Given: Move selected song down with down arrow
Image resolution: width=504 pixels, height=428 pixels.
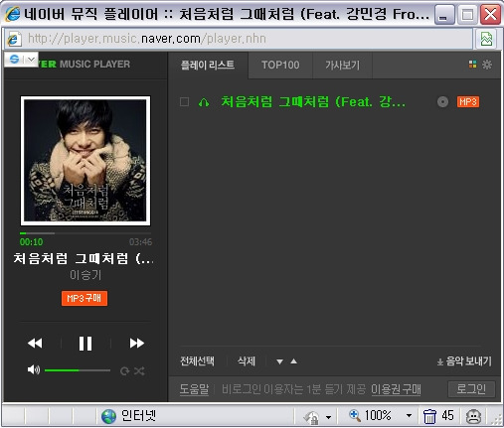Looking at the screenshot, I should pyautogui.click(x=279, y=361).
